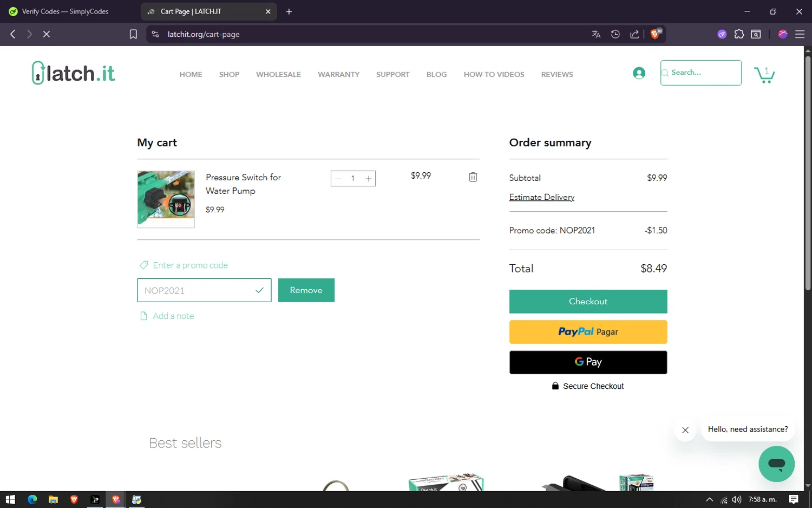This screenshot has height=508, width=812.
Task: Open the BLOG page
Action: 436,75
